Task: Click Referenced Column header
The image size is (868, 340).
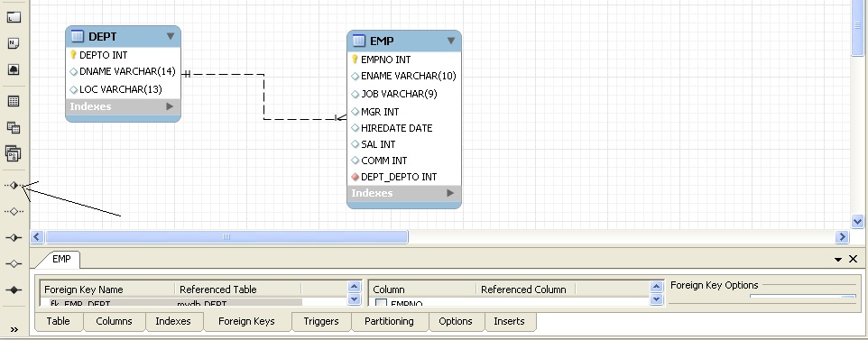Action: pos(525,289)
